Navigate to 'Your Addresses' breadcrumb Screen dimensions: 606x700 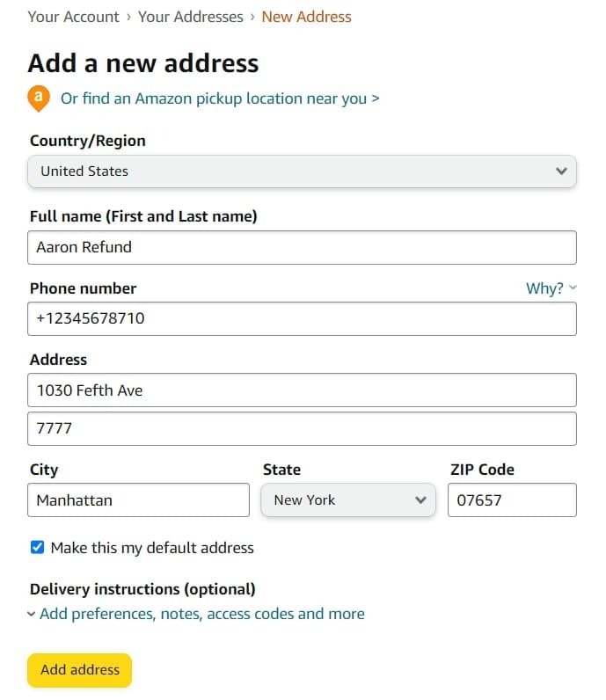coord(190,17)
